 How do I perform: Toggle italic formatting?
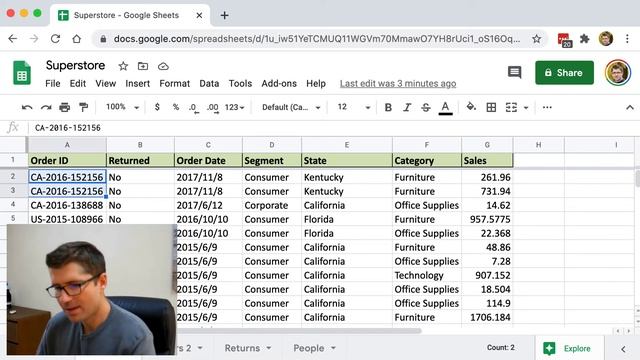click(407, 107)
